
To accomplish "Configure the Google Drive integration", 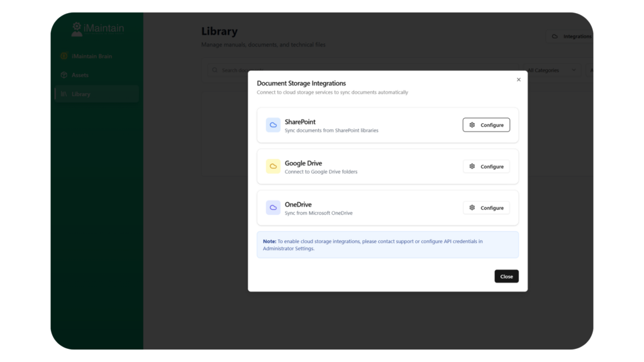I will pyautogui.click(x=486, y=167).
